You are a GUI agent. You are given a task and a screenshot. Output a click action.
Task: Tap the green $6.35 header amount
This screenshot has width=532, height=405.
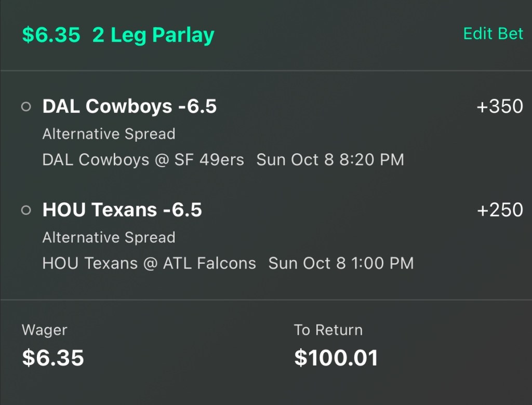tap(51, 35)
